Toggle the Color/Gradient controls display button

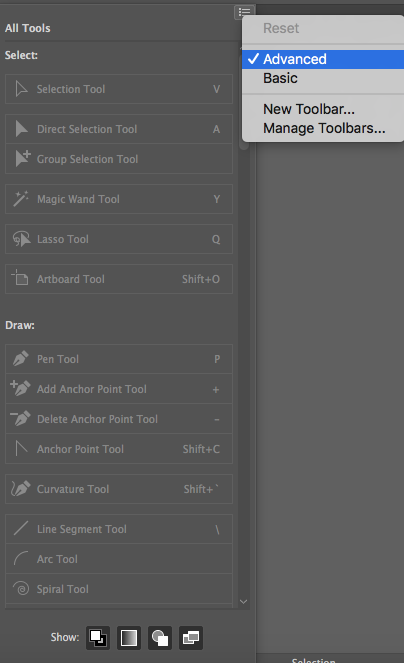[x=129, y=638]
